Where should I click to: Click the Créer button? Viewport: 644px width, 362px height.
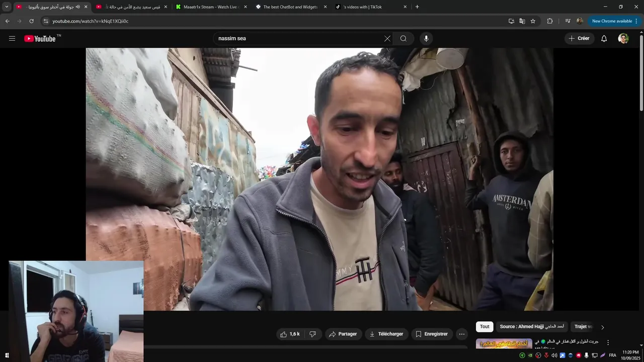tap(579, 39)
